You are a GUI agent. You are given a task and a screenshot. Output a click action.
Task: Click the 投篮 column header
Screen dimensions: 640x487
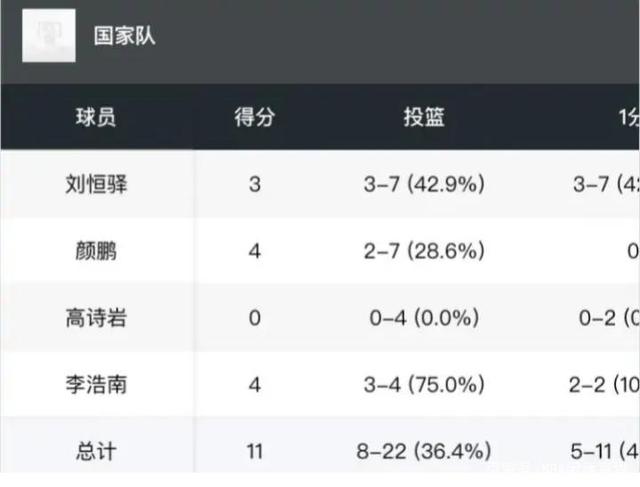[424, 117]
